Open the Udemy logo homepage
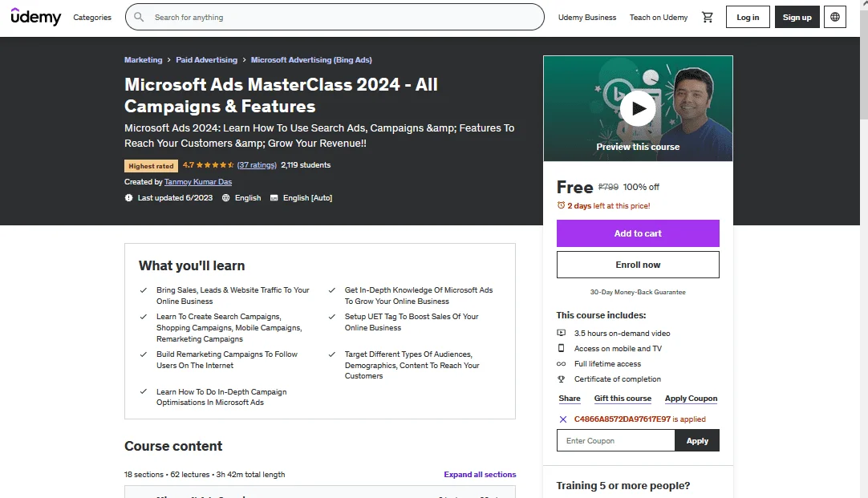Image resolution: width=868 pixels, height=498 pixels. point(36,17)
